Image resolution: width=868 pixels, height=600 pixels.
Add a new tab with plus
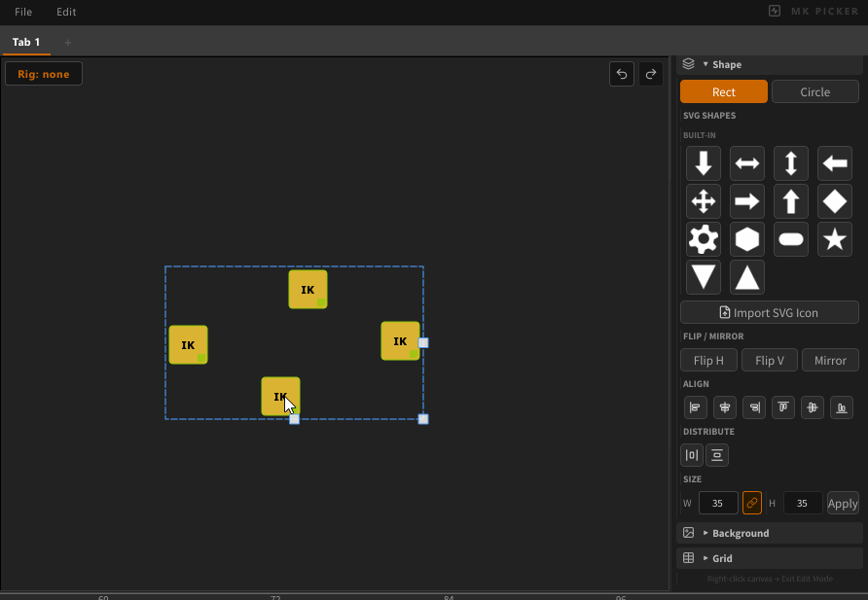coord(67,43)
